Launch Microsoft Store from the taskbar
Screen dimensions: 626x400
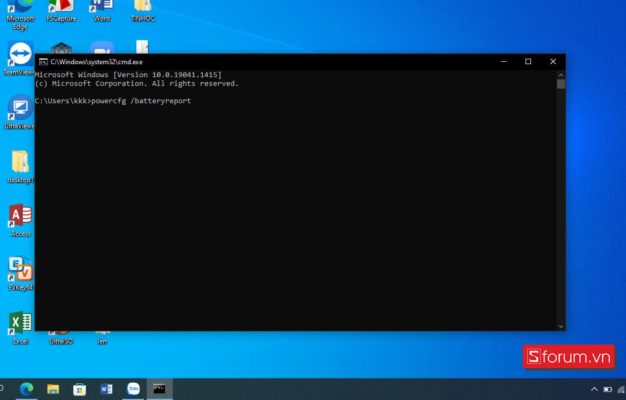click(x=80, y=388)
